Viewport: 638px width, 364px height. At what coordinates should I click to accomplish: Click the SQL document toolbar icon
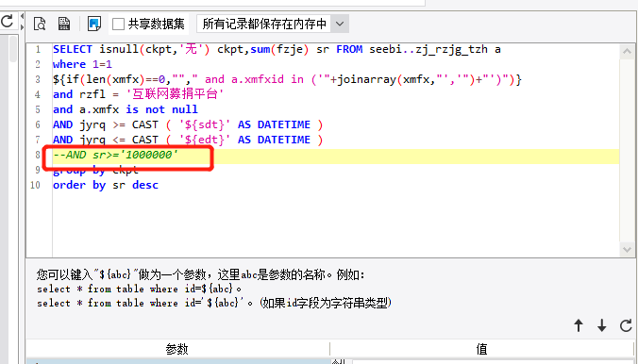(x=64, y=24)
